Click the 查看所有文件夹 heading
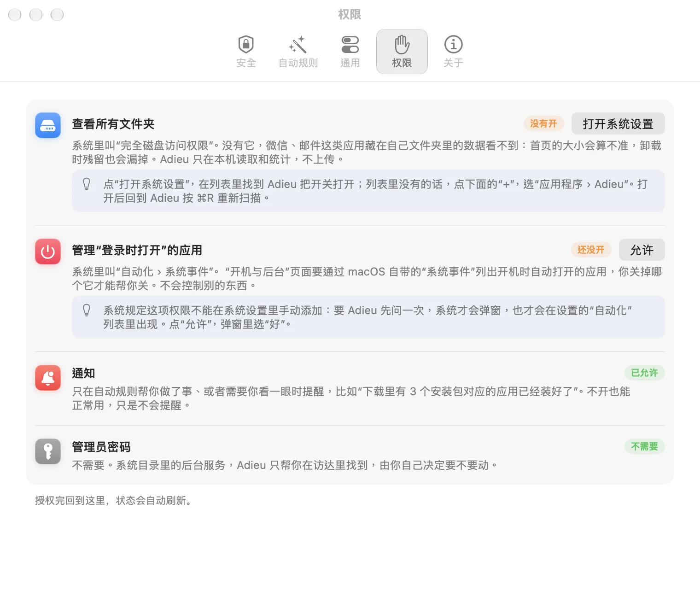 (113, 124)
